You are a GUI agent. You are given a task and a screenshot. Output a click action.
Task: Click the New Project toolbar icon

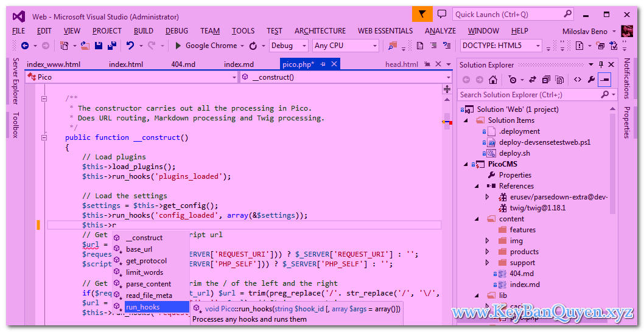pos(65,46)
